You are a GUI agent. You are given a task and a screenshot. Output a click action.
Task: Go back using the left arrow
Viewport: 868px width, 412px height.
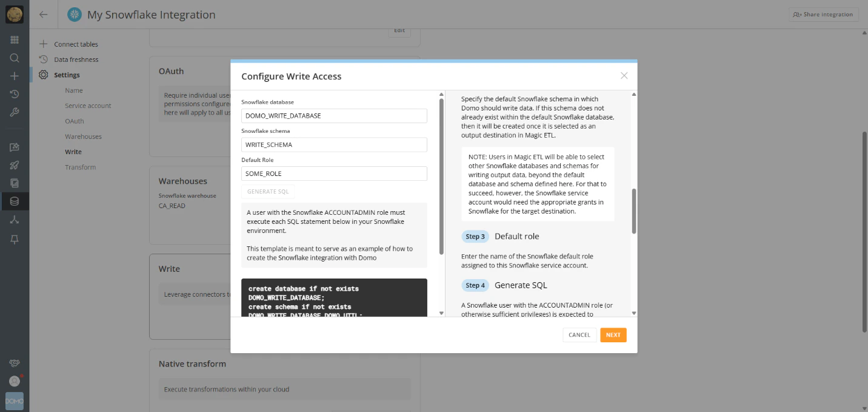click(44, 15)
